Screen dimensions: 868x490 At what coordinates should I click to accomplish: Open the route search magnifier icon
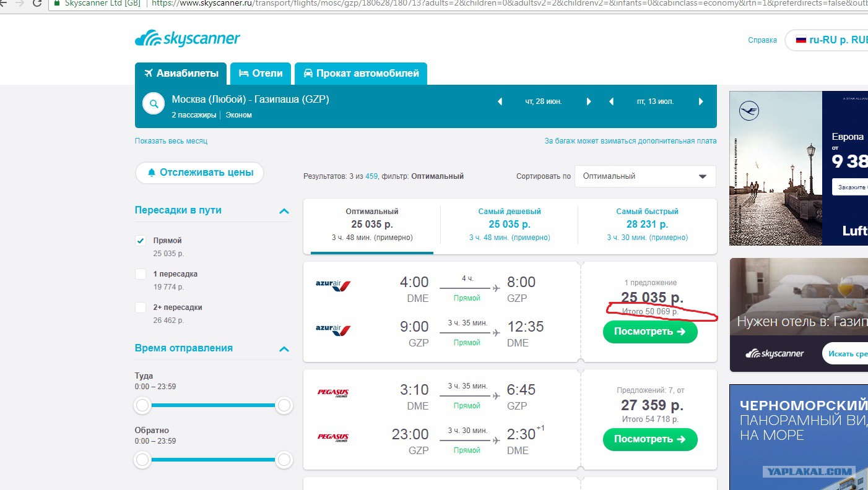[x=154, y=104]
